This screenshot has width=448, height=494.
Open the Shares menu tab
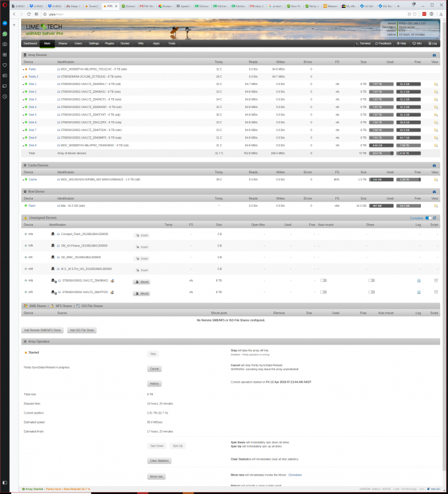click(x=63, y=43)
